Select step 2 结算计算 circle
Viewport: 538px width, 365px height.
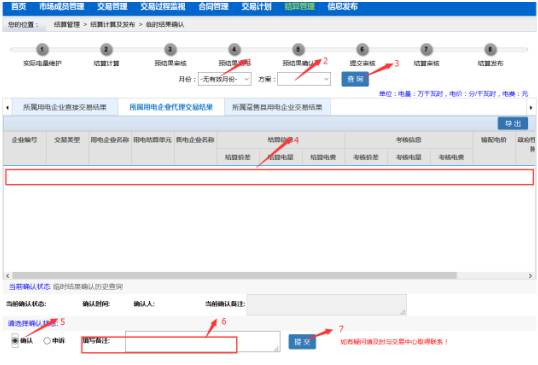pos(106,50)
